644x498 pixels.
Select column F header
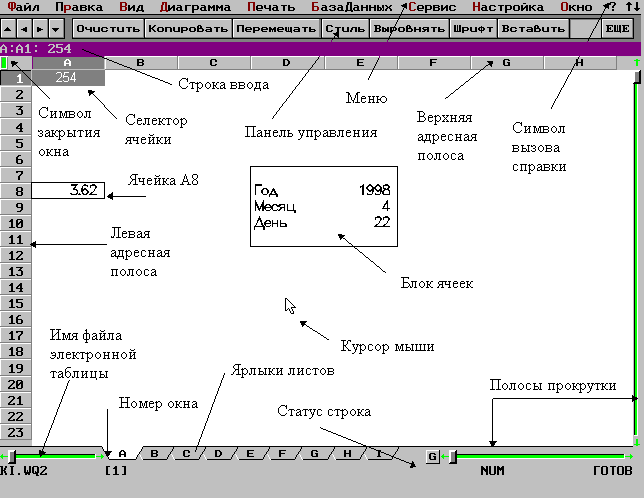tap(433, 63)
